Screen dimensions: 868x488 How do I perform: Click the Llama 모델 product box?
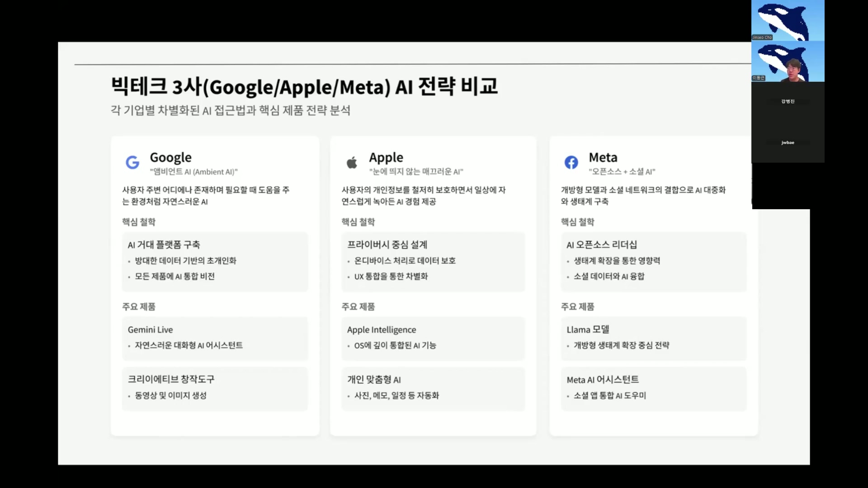(x=653, y=338)
